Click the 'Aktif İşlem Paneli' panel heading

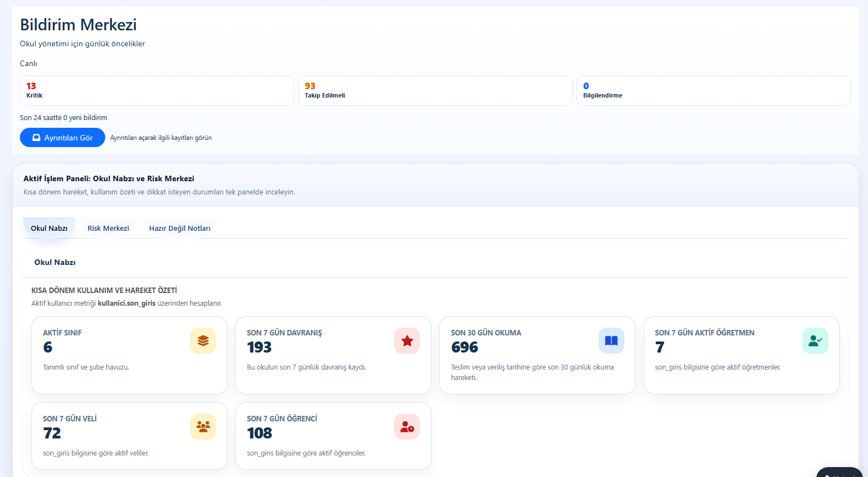pos(109,178)
